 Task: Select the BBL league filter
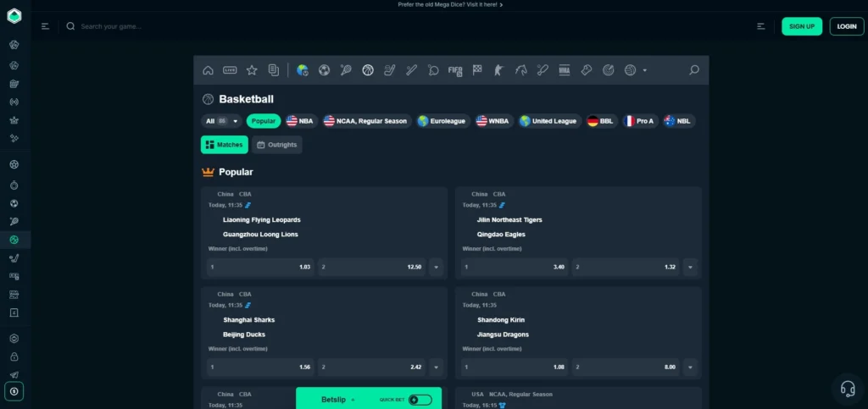(601, 121)
